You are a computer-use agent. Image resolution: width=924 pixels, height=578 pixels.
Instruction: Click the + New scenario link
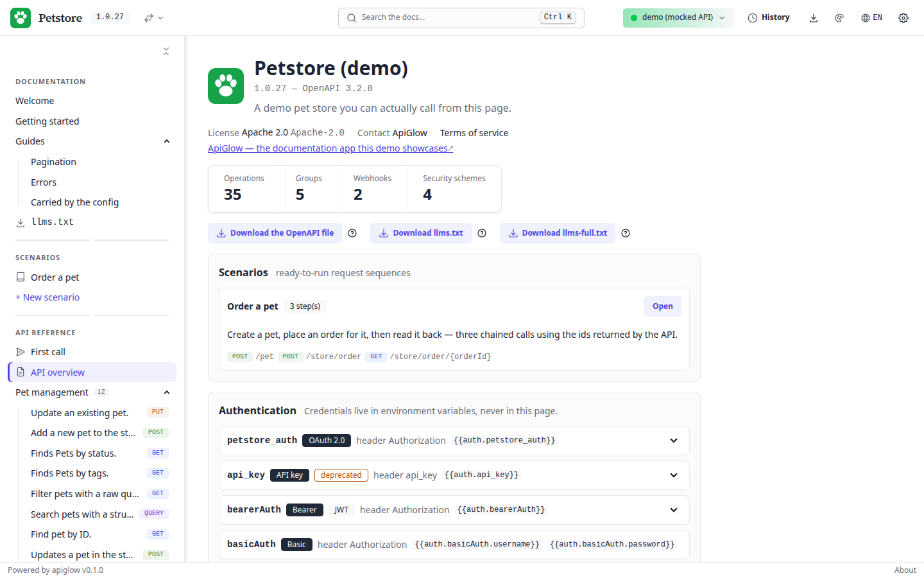tap(47, 297)
